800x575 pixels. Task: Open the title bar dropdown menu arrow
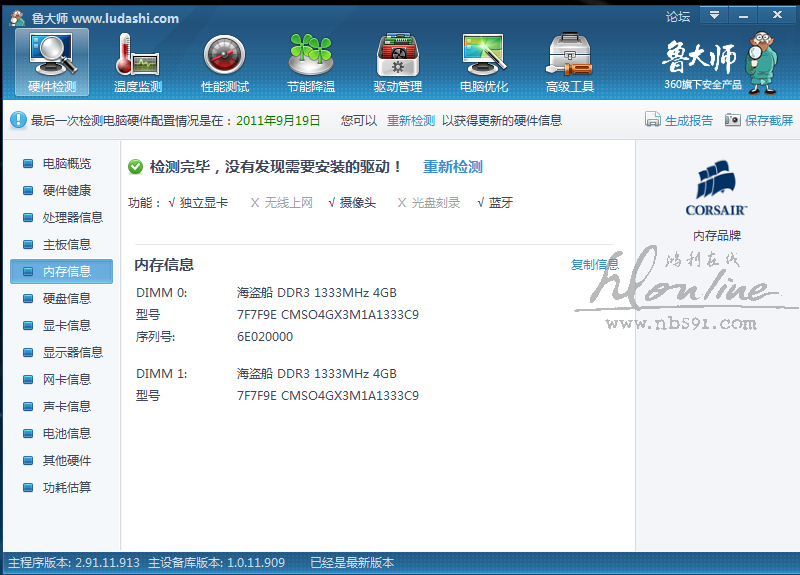point(714,15)
